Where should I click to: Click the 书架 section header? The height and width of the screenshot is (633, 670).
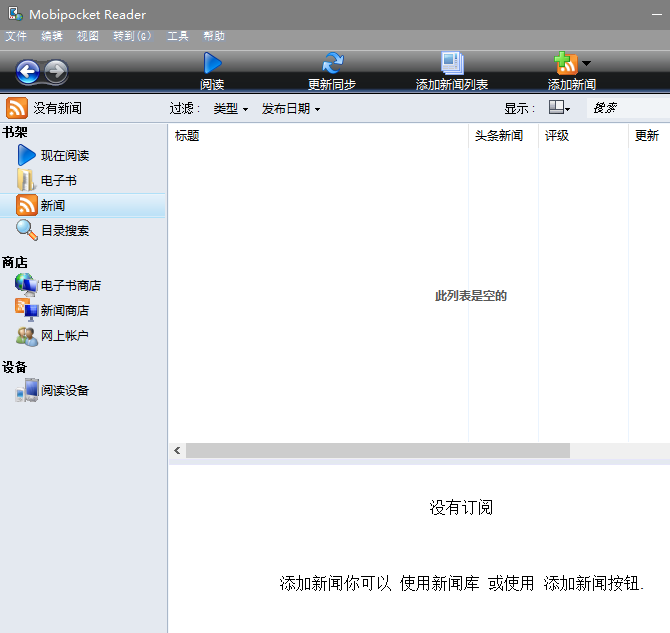pyautogui.click(x=15, y=132)
